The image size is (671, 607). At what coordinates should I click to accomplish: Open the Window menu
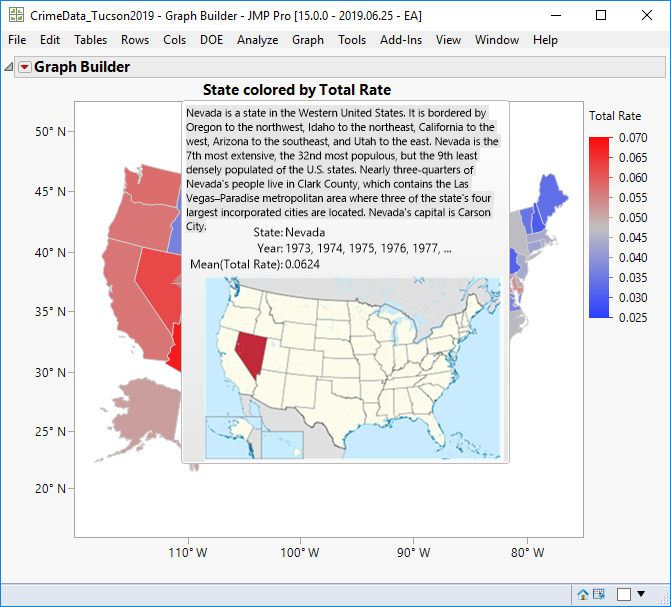497,40
